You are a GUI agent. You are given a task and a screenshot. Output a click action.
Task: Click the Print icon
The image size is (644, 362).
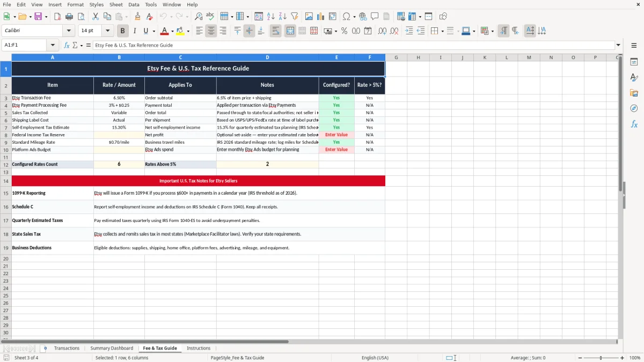click(70, 17)
